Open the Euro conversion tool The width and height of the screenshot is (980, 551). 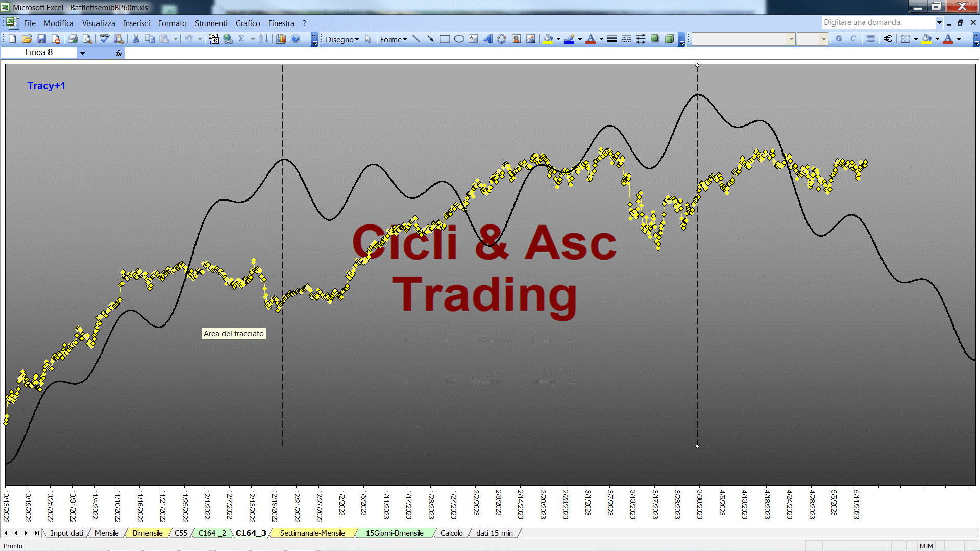click(x=213, y=39)
